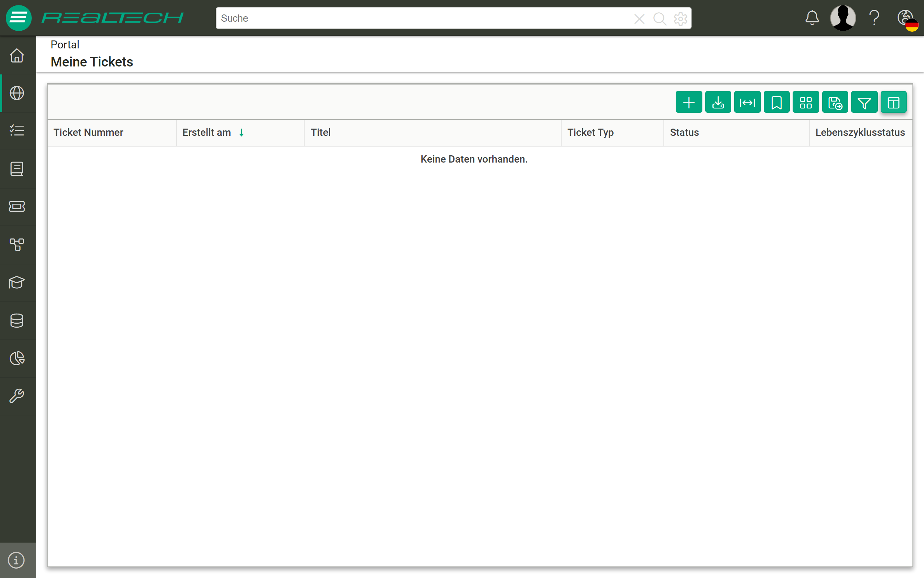The width and height of the screenshot is (924, 578).
Task: Click the Keine Daten vorhanden message
Action: pyautogui.click(x=474, y=159)
